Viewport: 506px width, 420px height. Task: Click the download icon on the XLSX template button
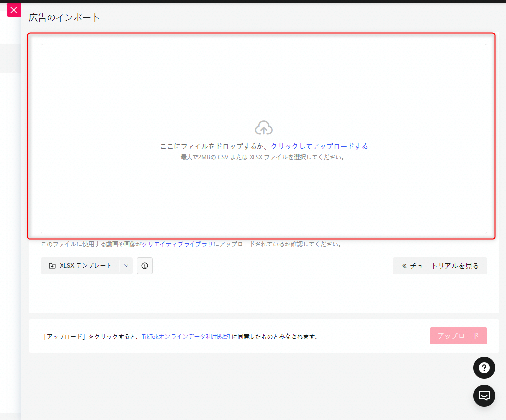[x=52, y=266]
